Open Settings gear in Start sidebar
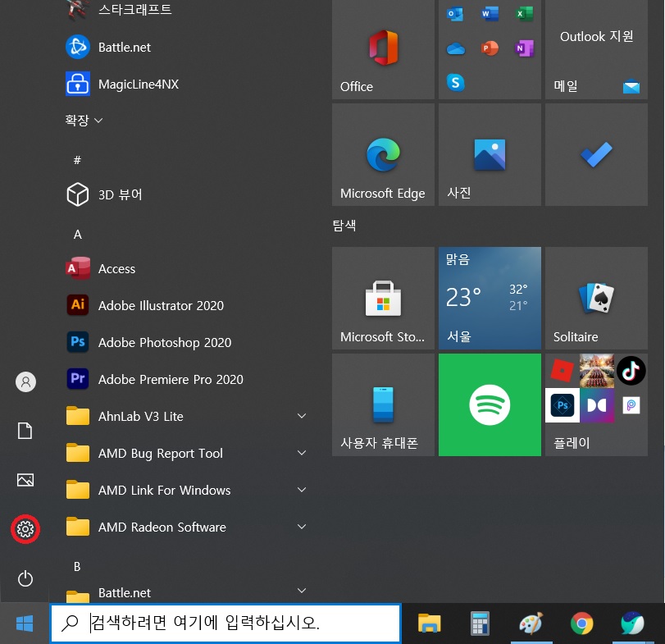This screenshot has height=644, width=665. click(x=25, y=529)
